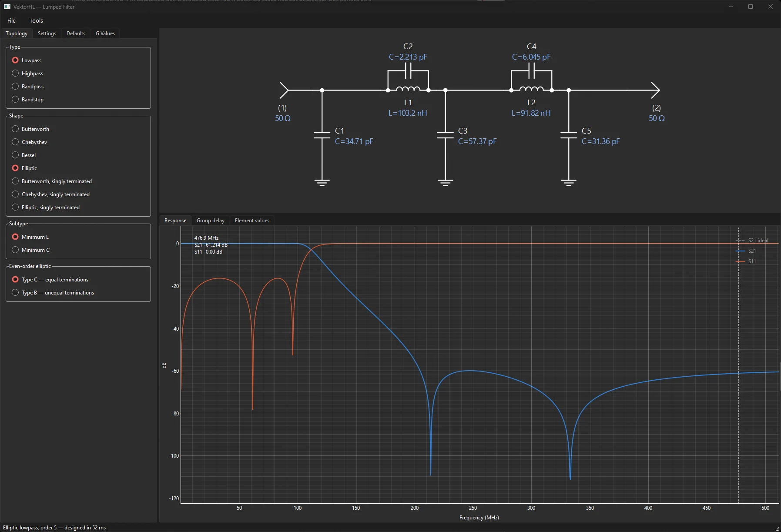Image resolution: width=781 pixels, height=532 pixels.
Task: Select Elliptic, singly terminated
Action: [46, 207]
